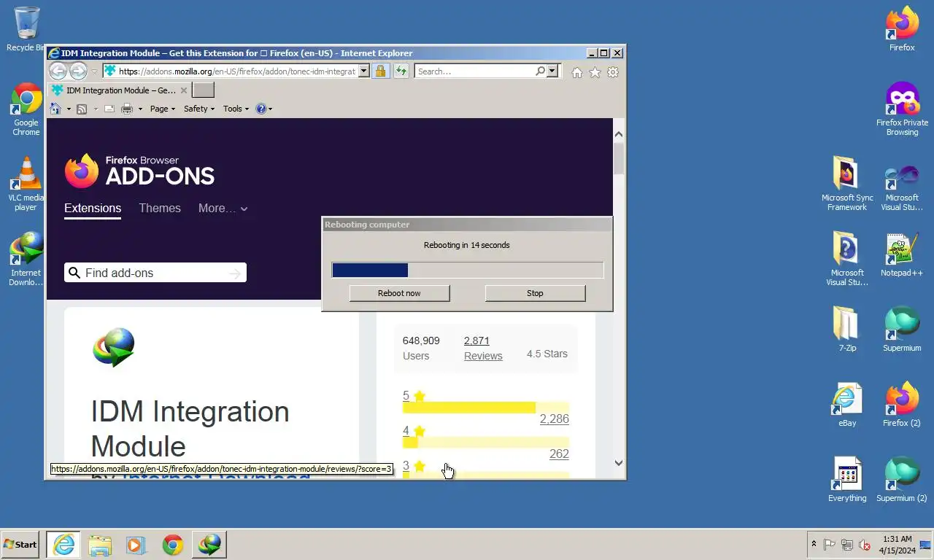
Task: Click the Read mail envelope icon
Action: (109, 109)
